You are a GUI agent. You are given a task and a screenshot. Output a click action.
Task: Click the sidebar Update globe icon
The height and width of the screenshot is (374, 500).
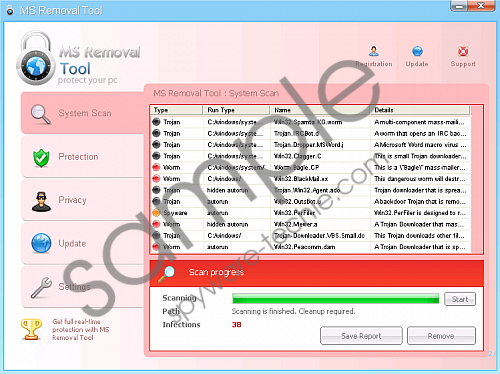coord(41,243)
